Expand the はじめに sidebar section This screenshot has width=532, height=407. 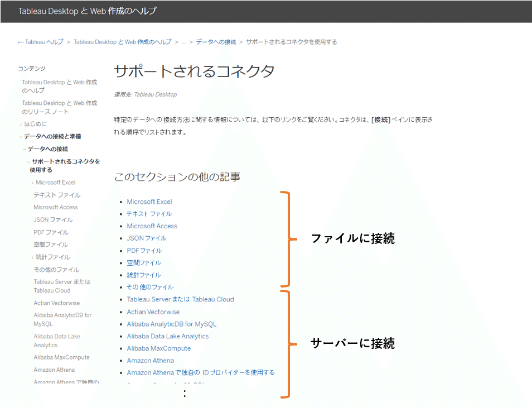pyautogui.click(x=21, y=125)
